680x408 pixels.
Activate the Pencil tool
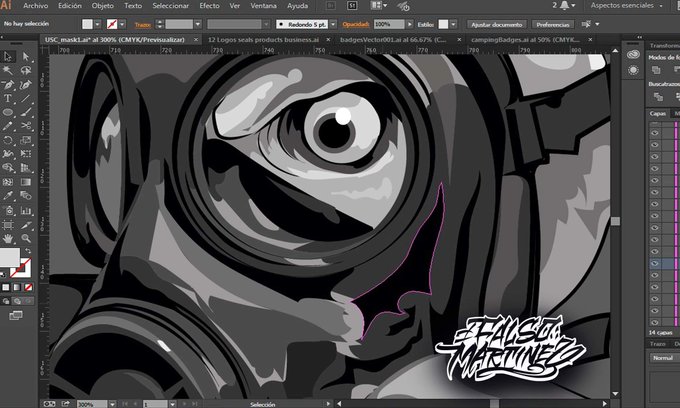pyautogui.click(x=8, y=126)
